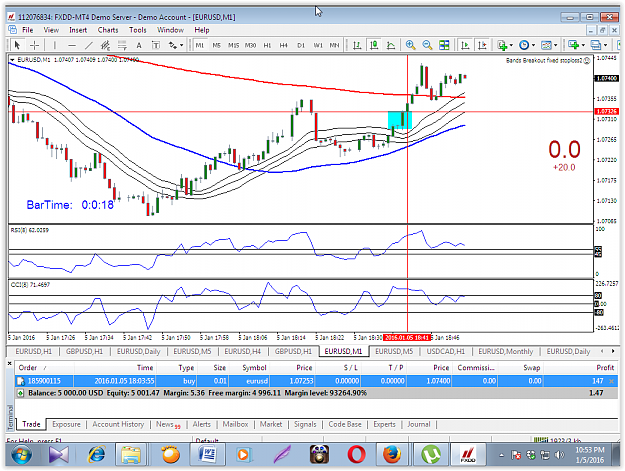Open the Charts menu
This screenshot has height=471, width=625.
point(108,30)
